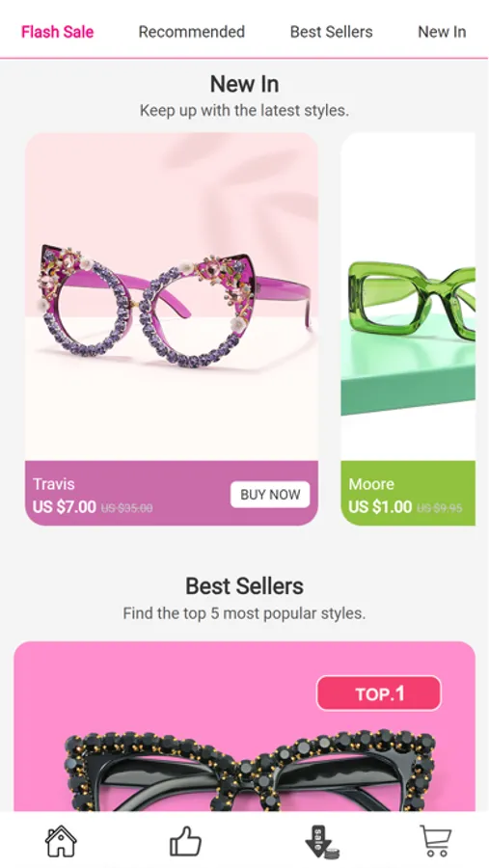This screenshot has width=489, height=868.
Task: View the green Moore glasses image
Action: coord(408,297)
